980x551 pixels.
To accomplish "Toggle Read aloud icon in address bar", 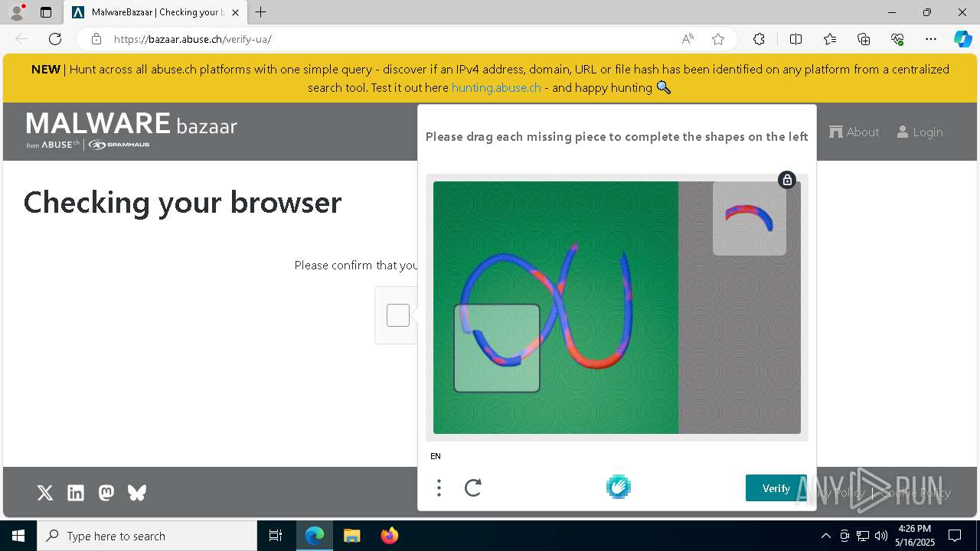I will coord(688,39).
